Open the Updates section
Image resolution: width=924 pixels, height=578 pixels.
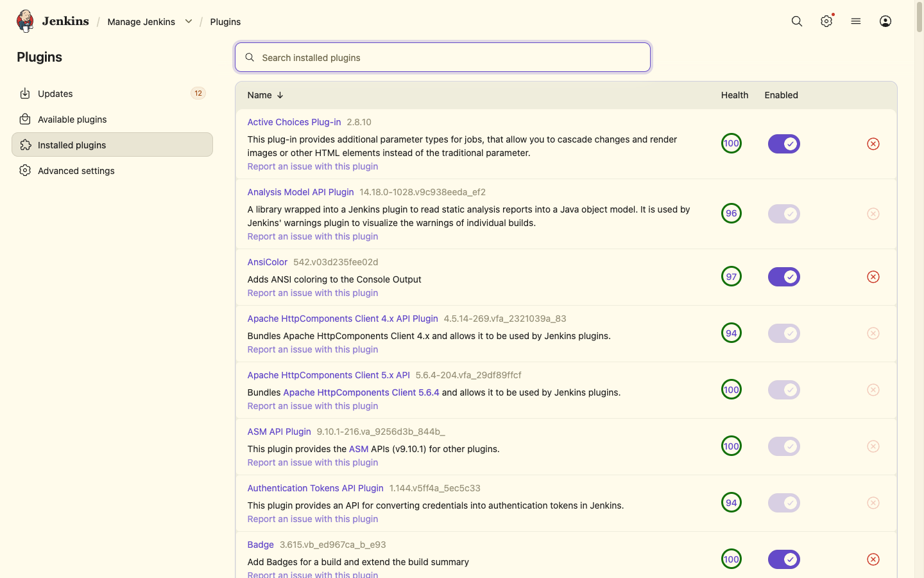[112, 94]
